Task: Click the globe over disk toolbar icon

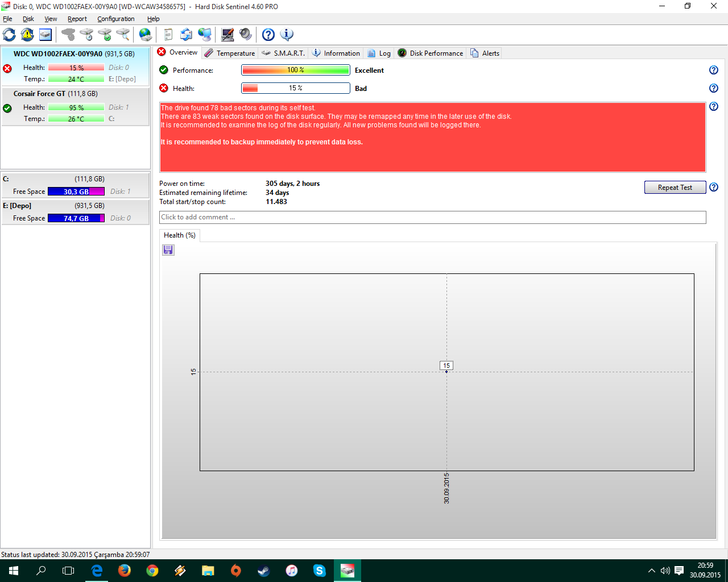Action: [x=146, y=35]
